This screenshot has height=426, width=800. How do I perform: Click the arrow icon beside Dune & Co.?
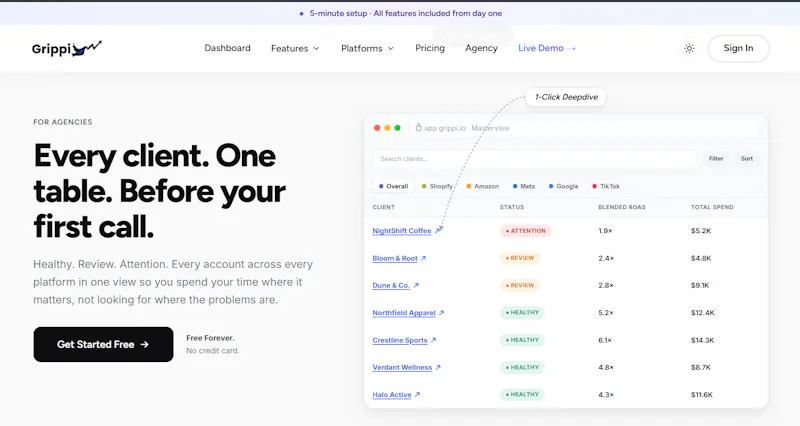pos(416,285)
